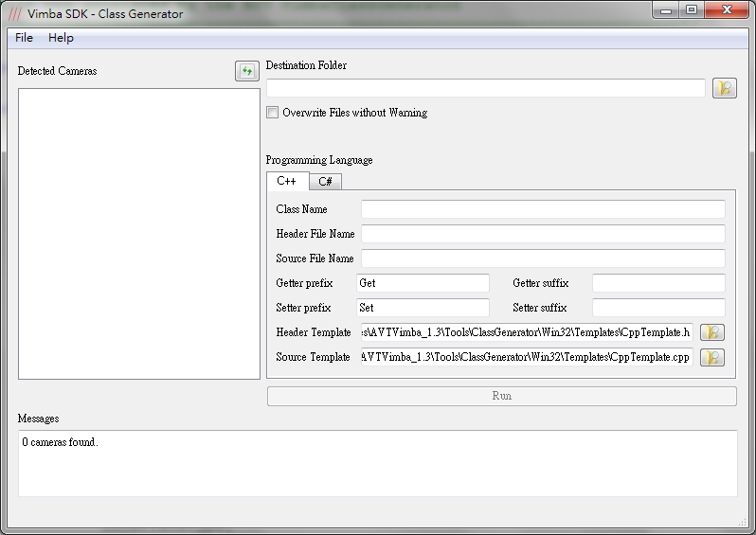Open the File menu

[24, 38]
